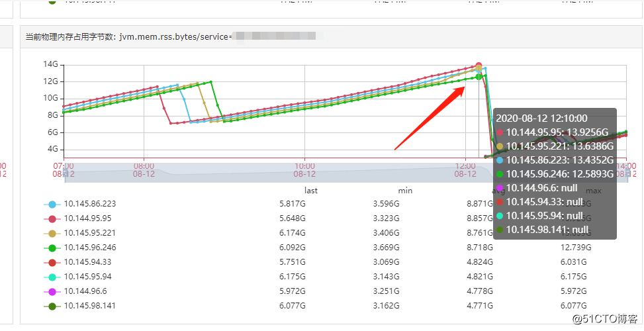Image resolution: width=644 pixels, height=331 pixels.
Task: Click the left handle of time range slider
Action: (65, 173)
